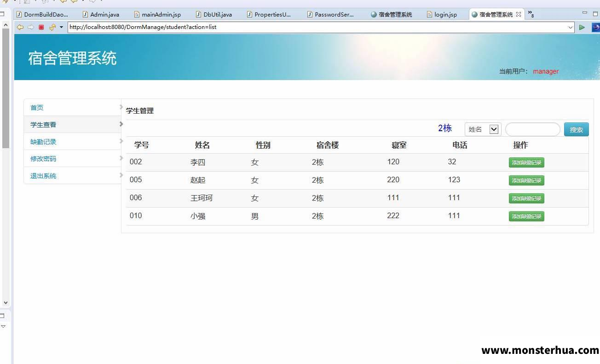Image resolution: width=600 pixels, height=364 pixels.
Task: Click the search text field
Action: 533,129
